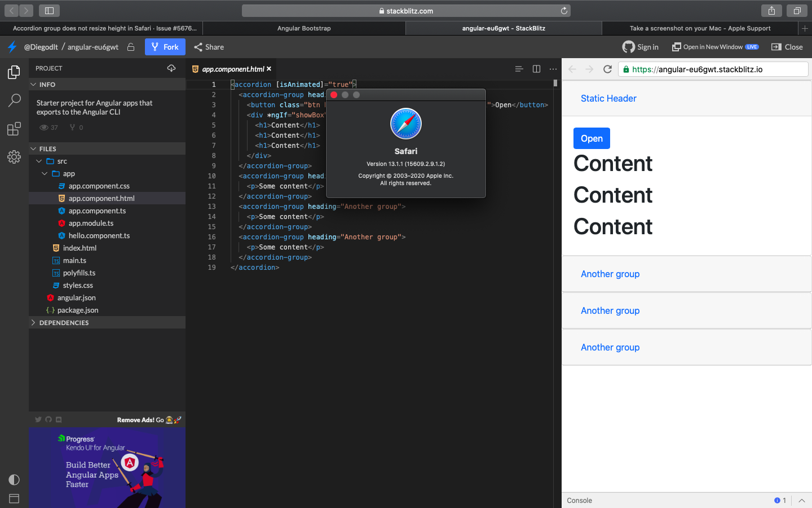Collapse the app folder in the file tree
The width and height of the screenshot is (812, 508).
(44, 173)
